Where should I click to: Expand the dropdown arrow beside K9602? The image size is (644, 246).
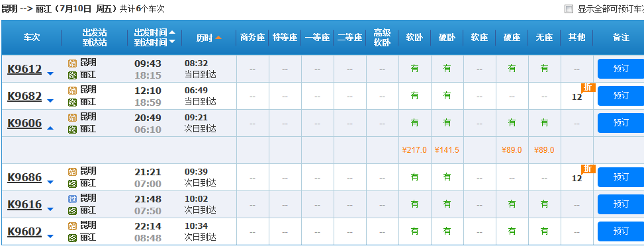50,236
